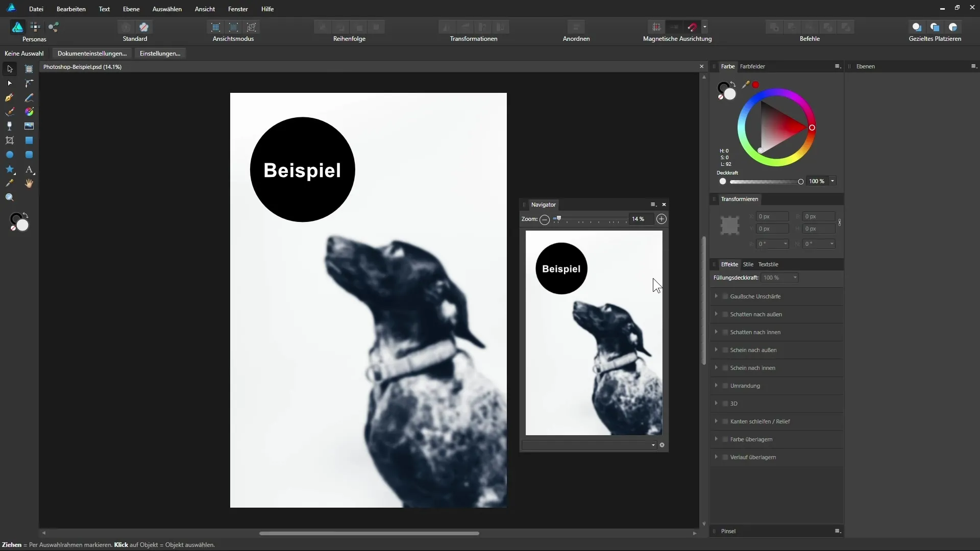Click the Einstellungen... button
Viewport: 980px width, 551px height.
click(160, 53)
